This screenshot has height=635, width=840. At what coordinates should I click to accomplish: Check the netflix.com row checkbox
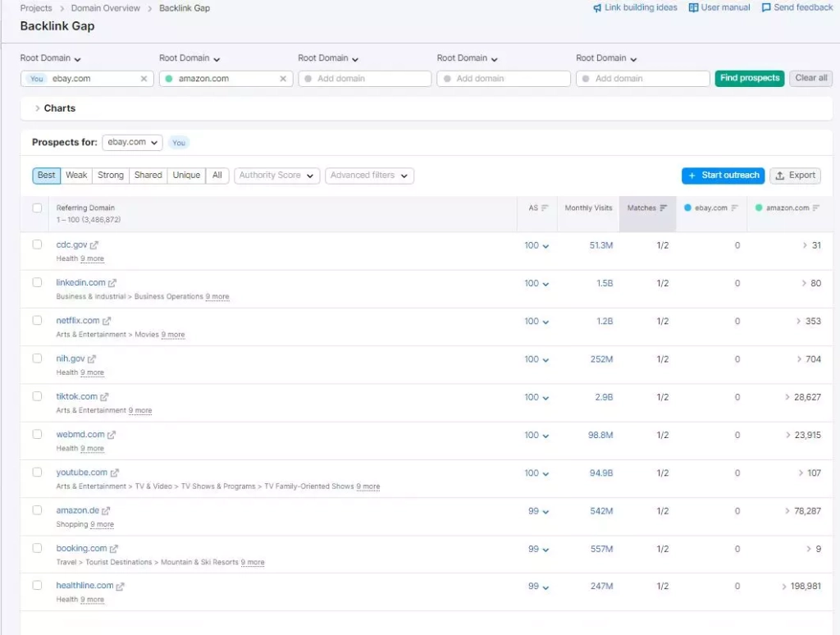point(37,321)
